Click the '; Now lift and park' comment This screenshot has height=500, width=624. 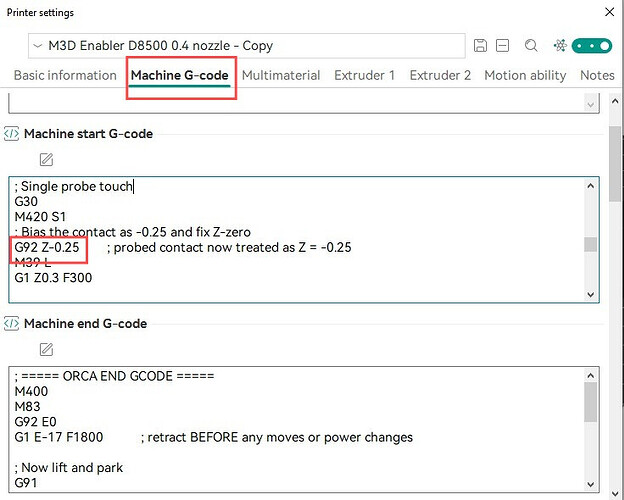[x=69, y=467]
